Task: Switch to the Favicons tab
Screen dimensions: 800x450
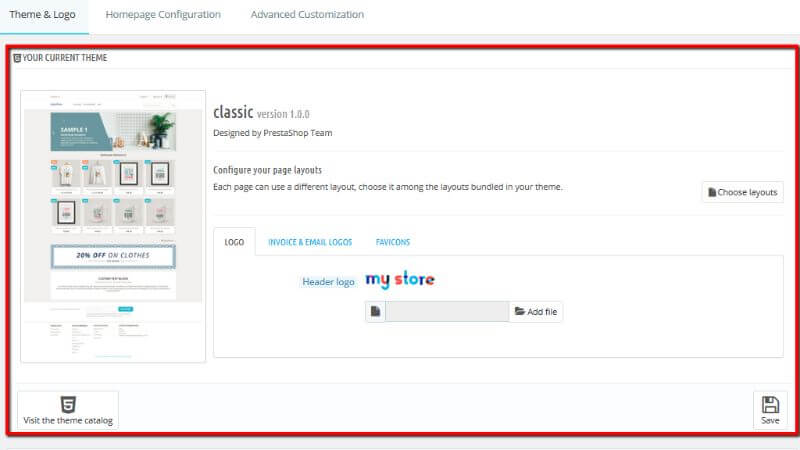Action: click(393, 242)
